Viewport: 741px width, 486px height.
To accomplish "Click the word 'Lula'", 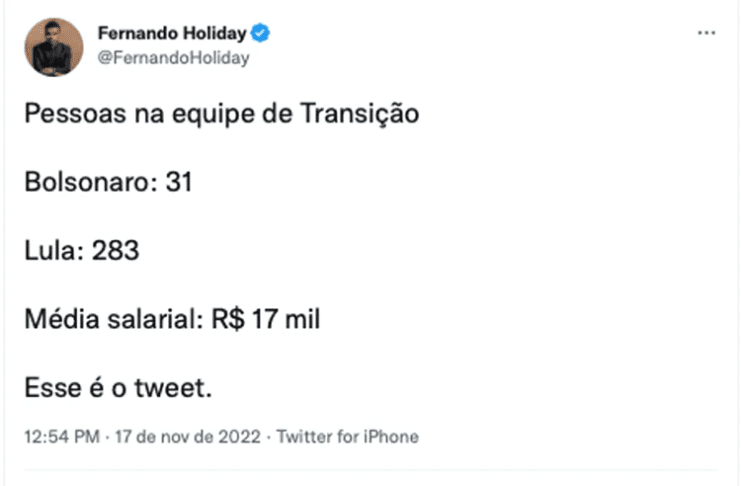I will point(50,251).
